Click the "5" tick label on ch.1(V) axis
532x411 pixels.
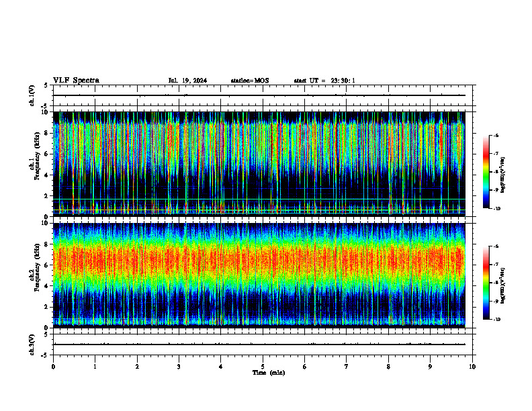pyautogui.click(x=46, y=85)
